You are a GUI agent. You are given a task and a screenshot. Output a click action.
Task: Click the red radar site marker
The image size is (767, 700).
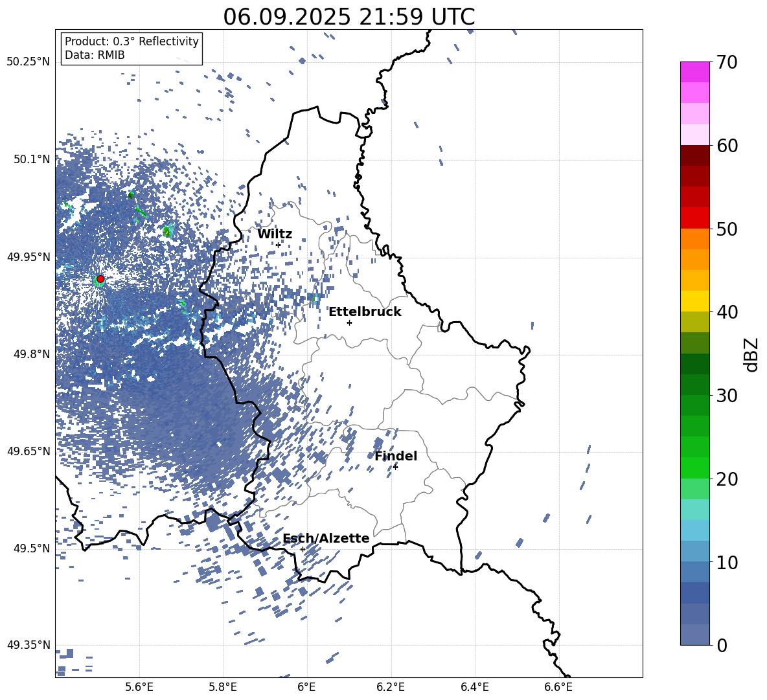(100, 279)
